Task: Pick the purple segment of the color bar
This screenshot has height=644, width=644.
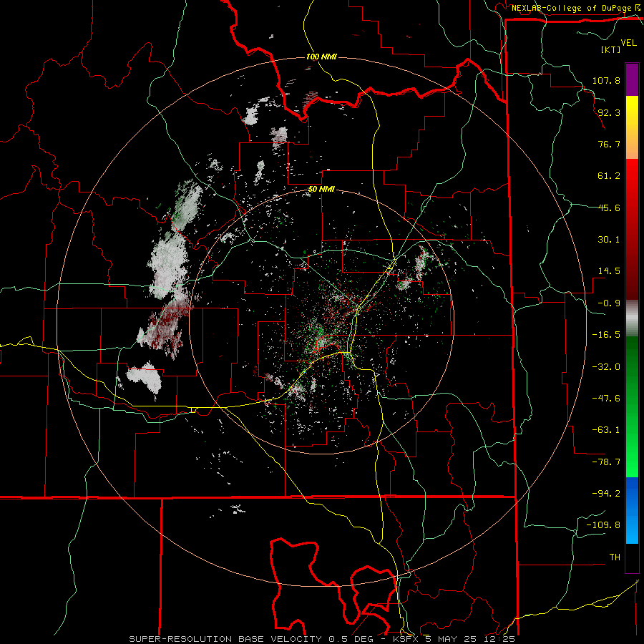Action: tap(632, 79)
